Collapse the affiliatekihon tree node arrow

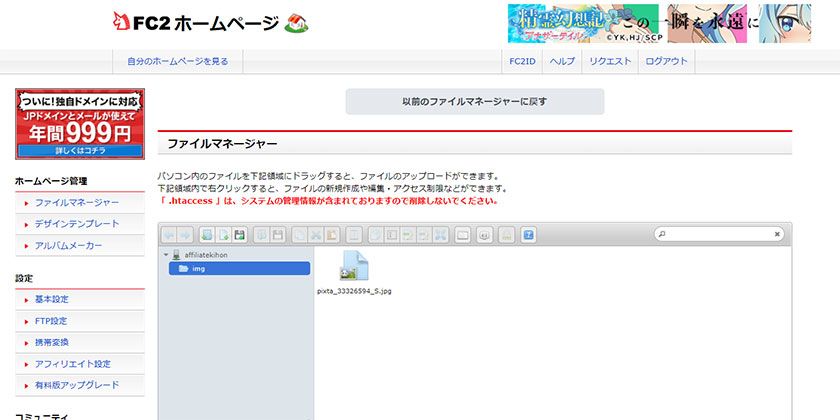click(x=166, y=255)
